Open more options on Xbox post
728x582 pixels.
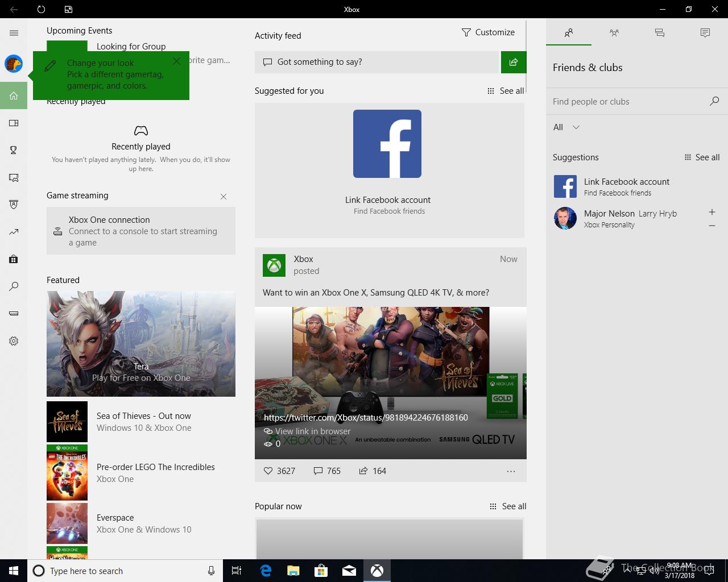(511, 471)
